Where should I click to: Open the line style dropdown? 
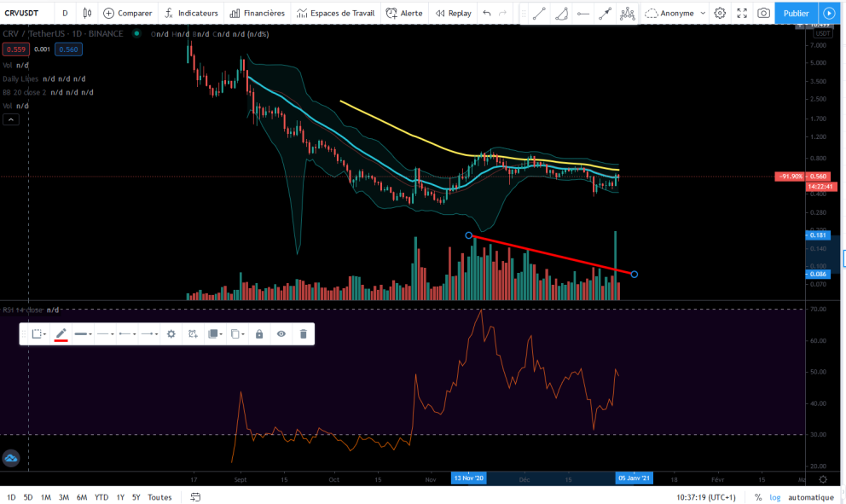105,334
